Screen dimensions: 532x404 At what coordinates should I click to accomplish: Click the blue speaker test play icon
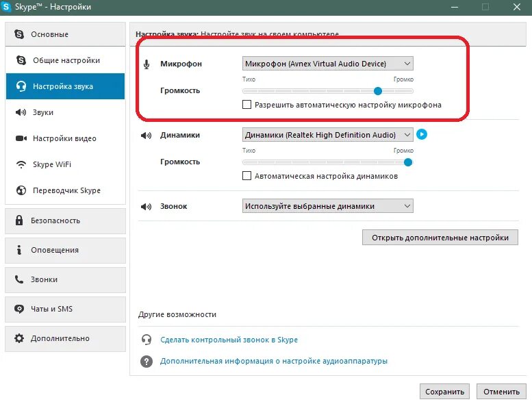[x=421, y=134]
